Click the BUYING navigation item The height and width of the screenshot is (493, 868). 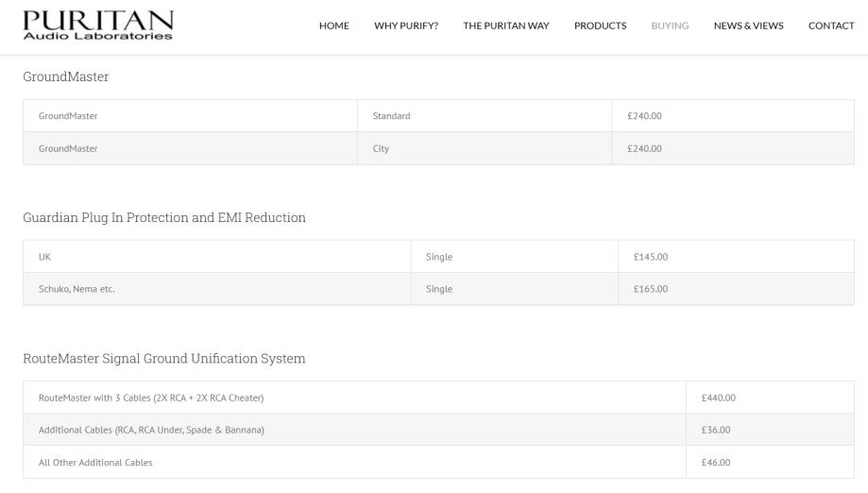(x=670, y=25)
